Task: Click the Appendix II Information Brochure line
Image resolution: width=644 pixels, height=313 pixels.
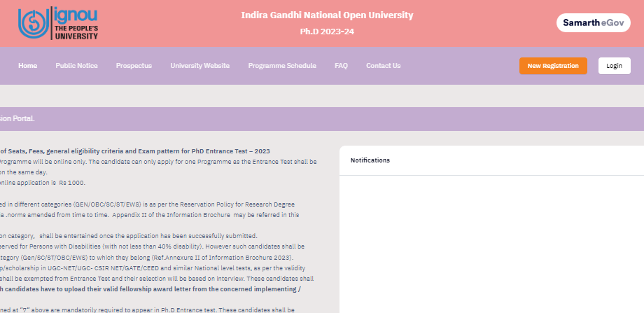Action: 150,215
